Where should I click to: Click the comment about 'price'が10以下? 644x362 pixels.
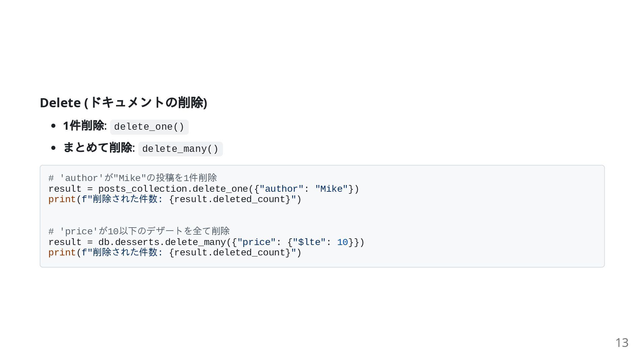point(139,231)
